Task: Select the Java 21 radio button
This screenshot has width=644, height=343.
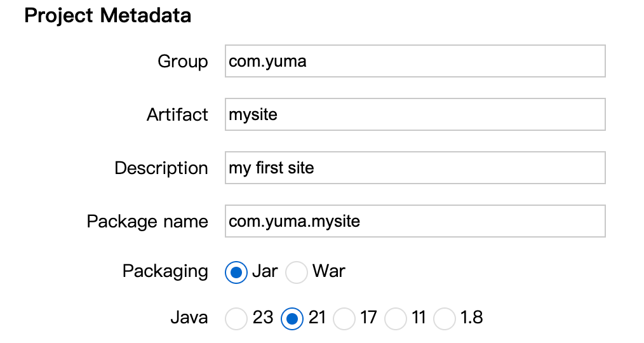Action: pyautogui.click(x=292, y=318)
